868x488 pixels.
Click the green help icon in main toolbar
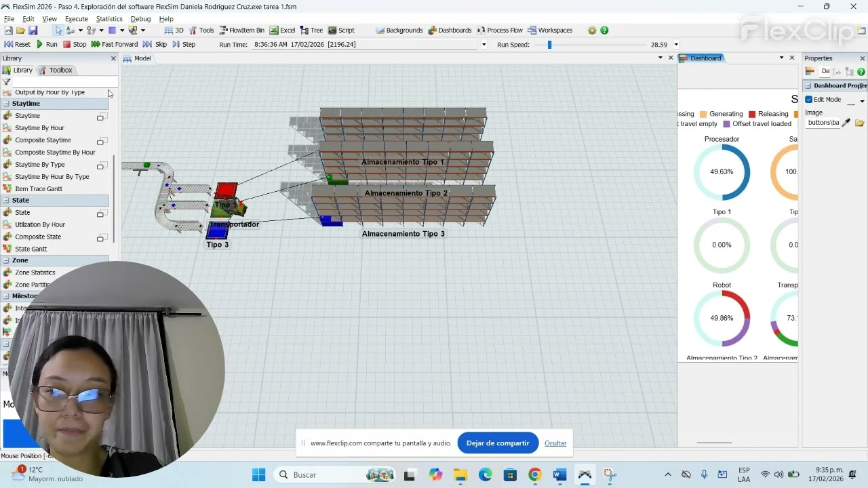tap(604, 30)
